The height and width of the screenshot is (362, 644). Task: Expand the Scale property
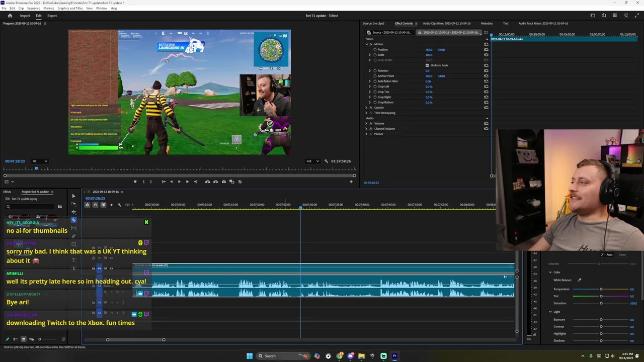point(370,55)
